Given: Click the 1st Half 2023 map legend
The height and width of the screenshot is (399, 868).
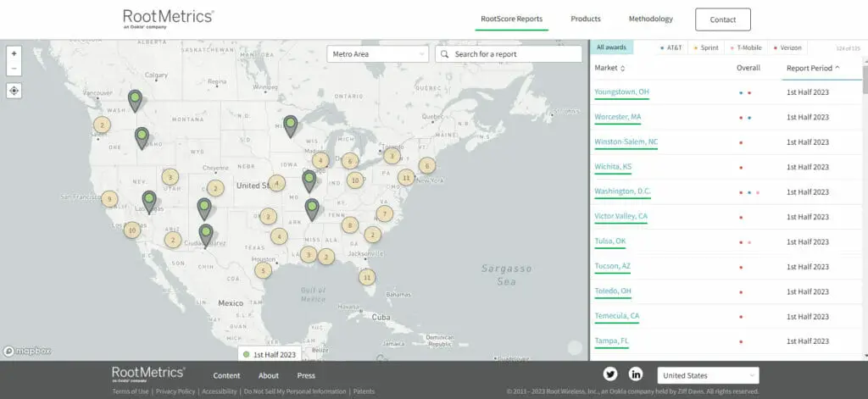Looking at the screenshot, I should point(270,354).
